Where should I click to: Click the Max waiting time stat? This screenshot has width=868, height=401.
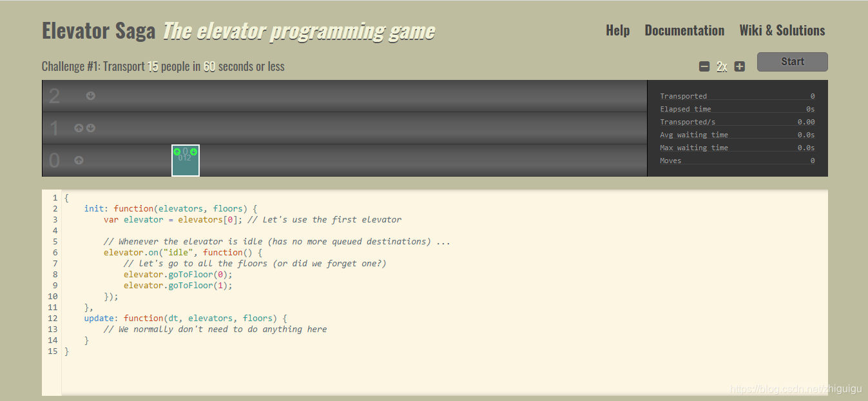[x=737, y=148]
